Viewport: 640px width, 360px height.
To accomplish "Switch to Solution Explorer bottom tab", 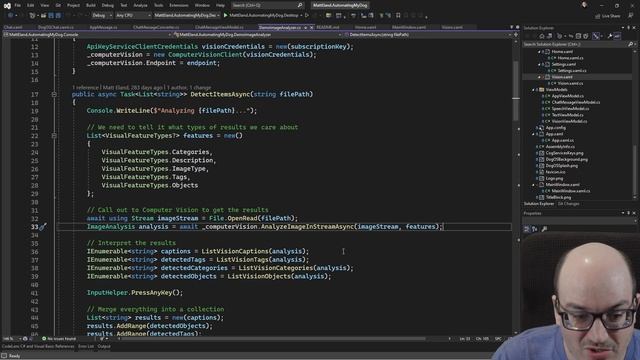I will coord(539,204).
